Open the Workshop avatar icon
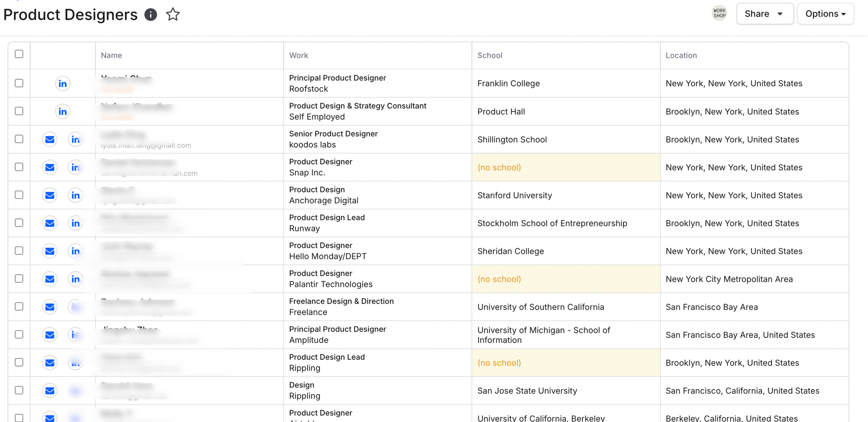The width and height of the screenshot is (868, 422). coord(719,14)
